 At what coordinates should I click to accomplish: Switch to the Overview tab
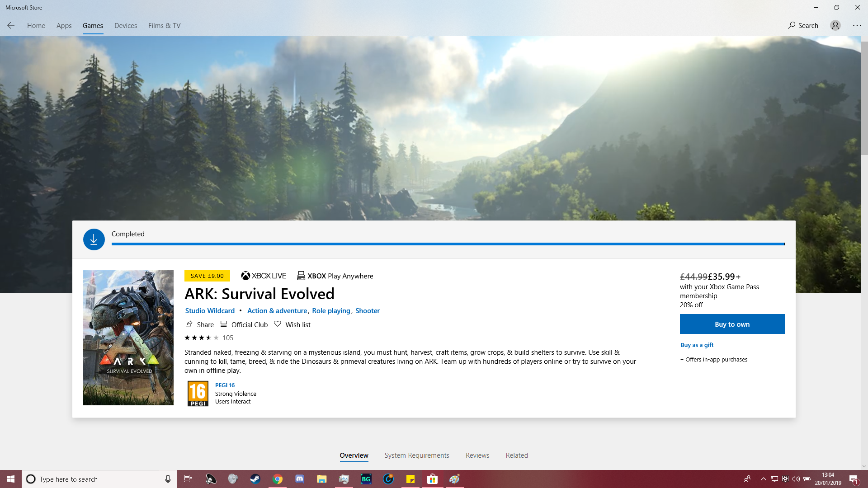coord(354,455)
